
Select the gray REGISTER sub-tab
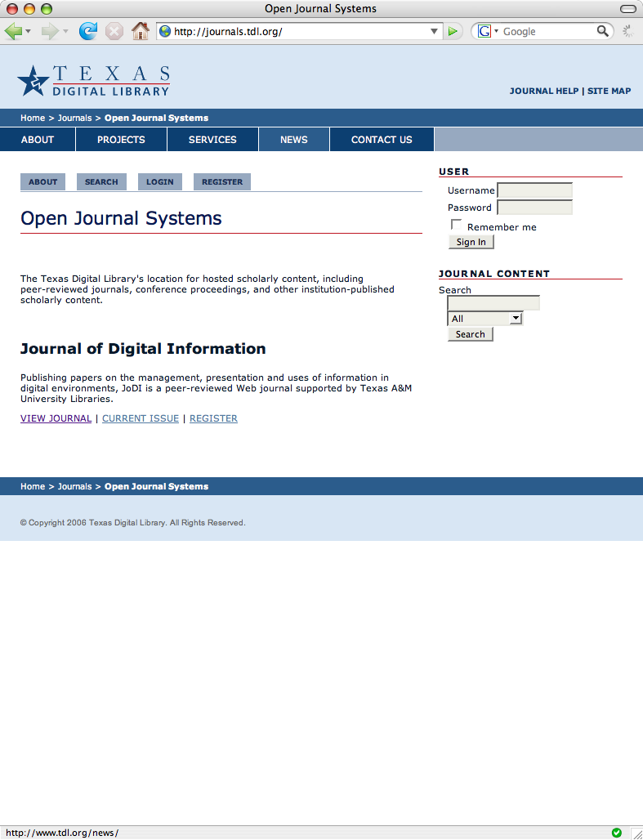222,181
